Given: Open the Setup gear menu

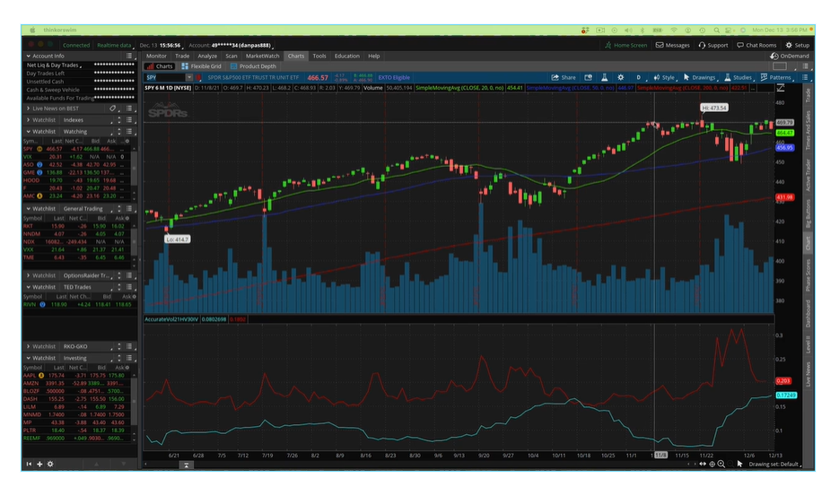Looking at the screenshot, I should click(797, 46).
